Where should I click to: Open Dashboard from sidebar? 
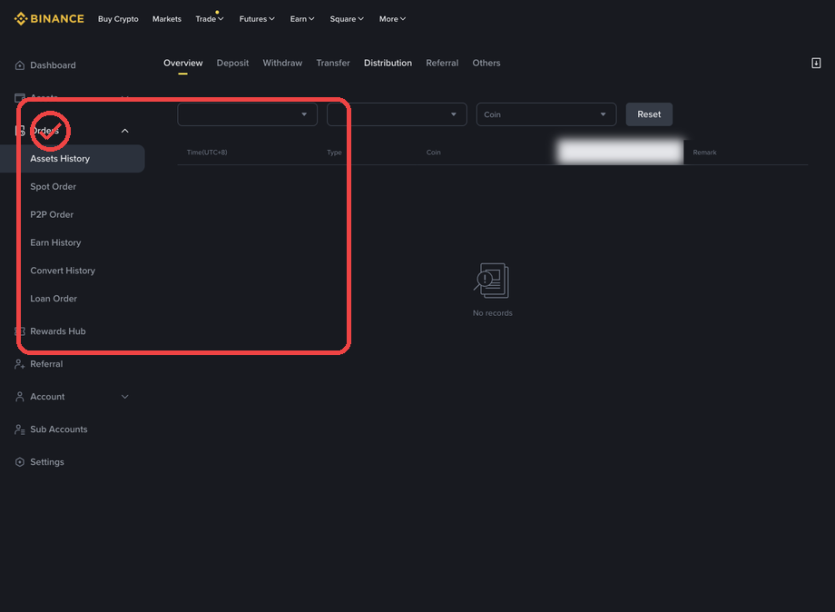point(53,65)
